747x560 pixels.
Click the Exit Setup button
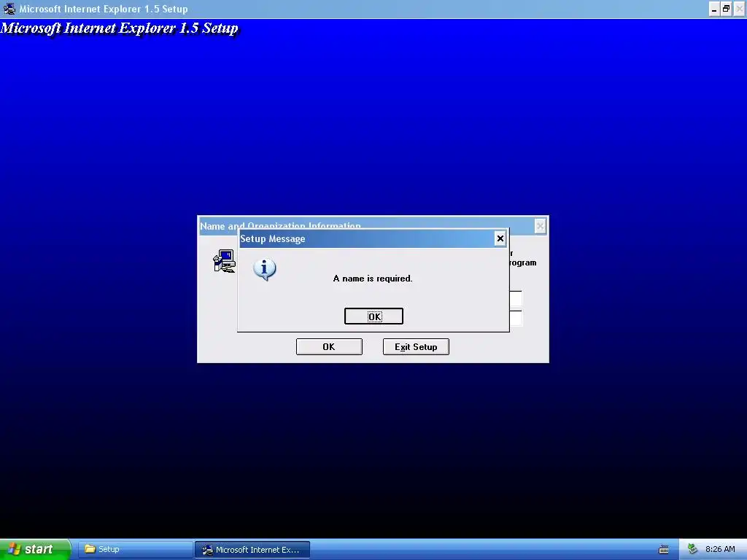416,346
